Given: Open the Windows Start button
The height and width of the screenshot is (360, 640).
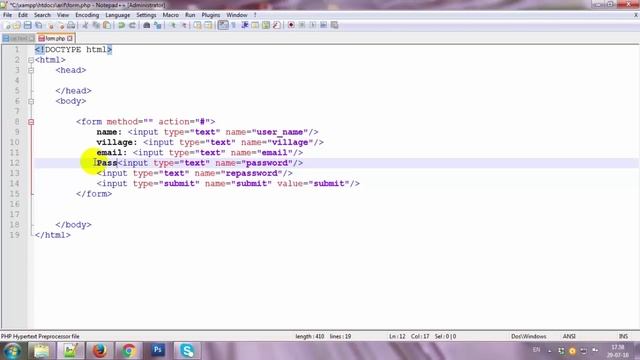Looking at the screenshot, I should (13, 351).
